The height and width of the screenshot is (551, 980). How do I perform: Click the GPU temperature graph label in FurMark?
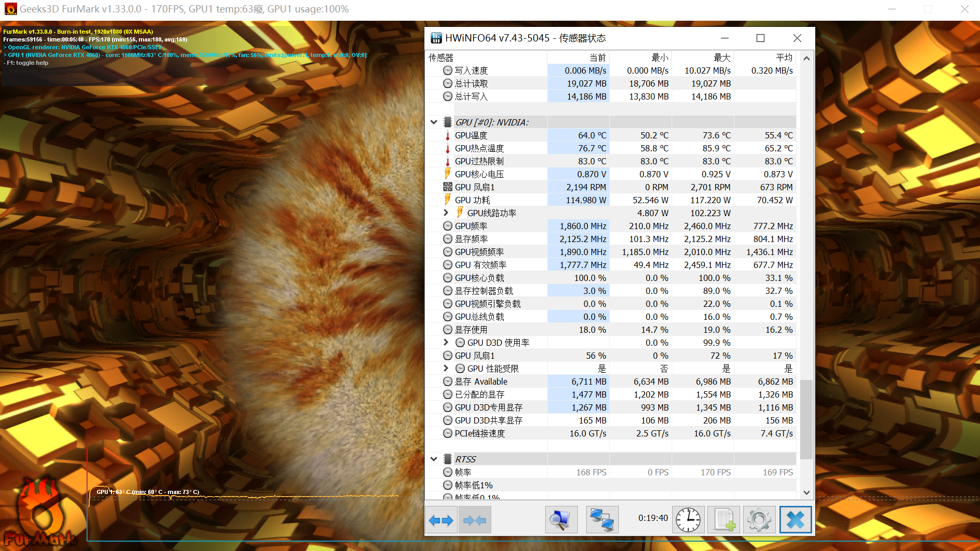(148, 492)
